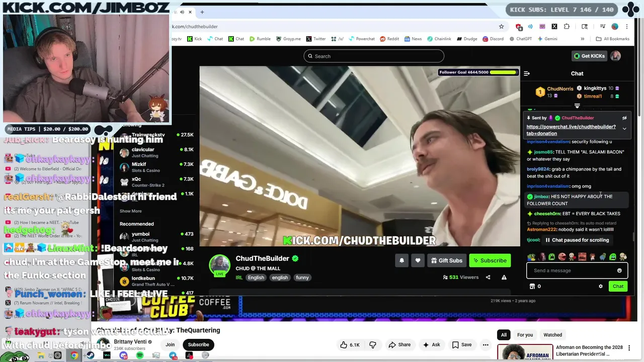Viewport: 644px width, 362px height.
Task: Open the Discord bookmark
Action: [x=493, y=39]
